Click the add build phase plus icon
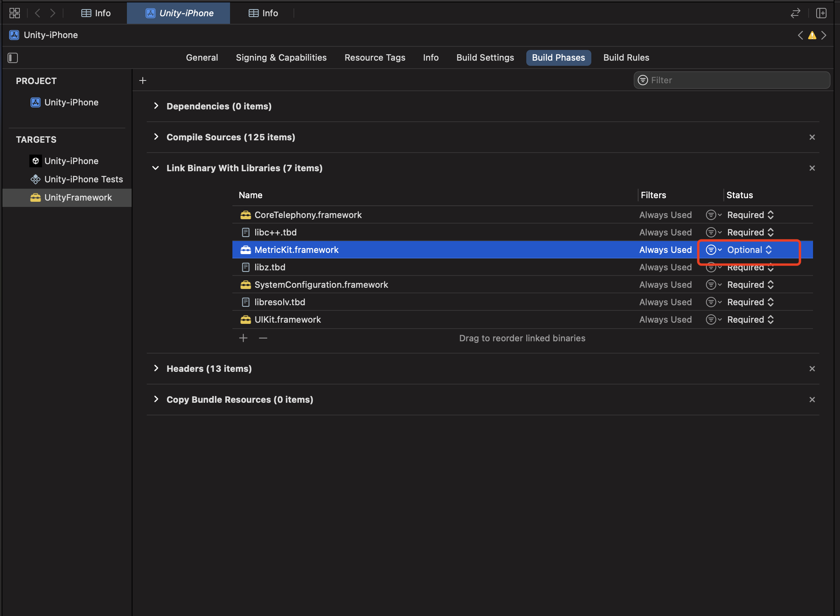 click(x=143, y=80)
